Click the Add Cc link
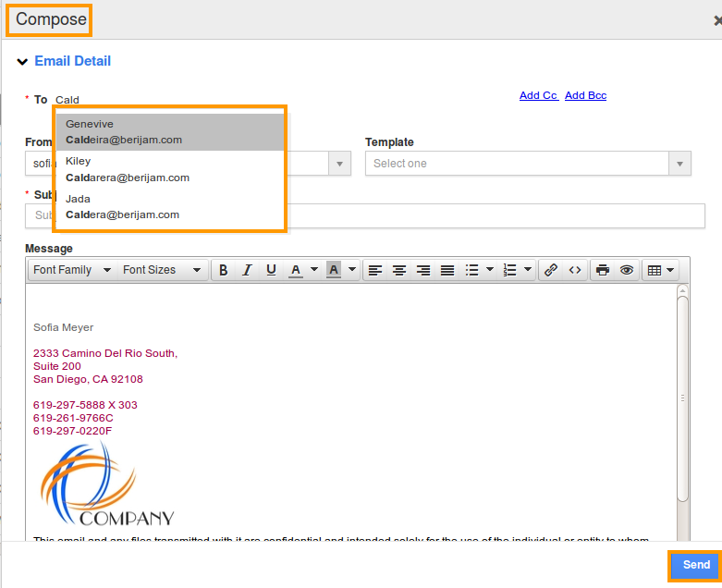 click(538, 95)
